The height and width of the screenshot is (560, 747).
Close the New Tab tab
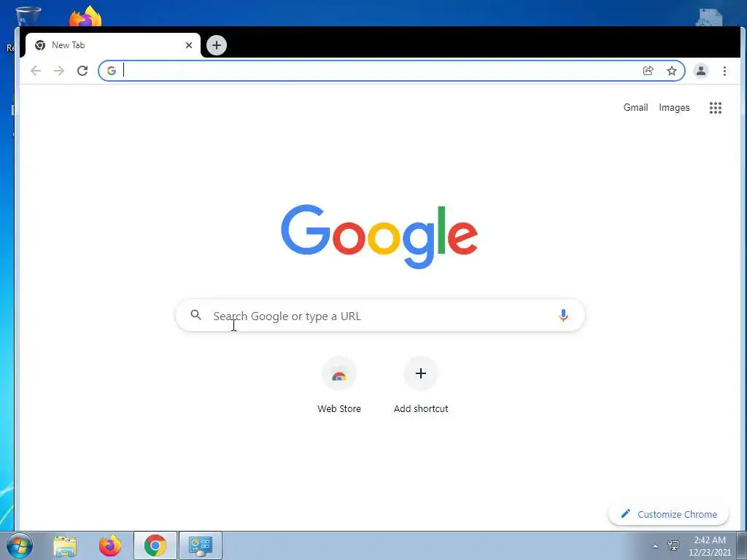click(189, 45)
